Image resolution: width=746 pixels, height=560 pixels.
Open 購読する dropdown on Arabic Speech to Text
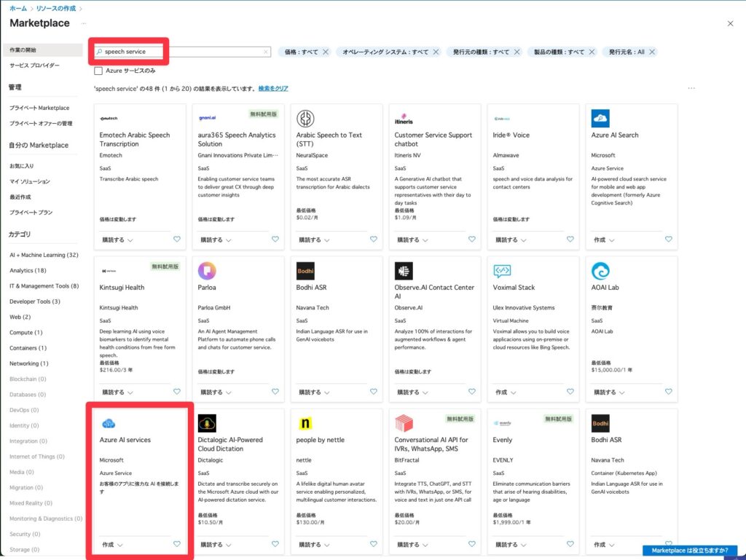coord(315,240)
